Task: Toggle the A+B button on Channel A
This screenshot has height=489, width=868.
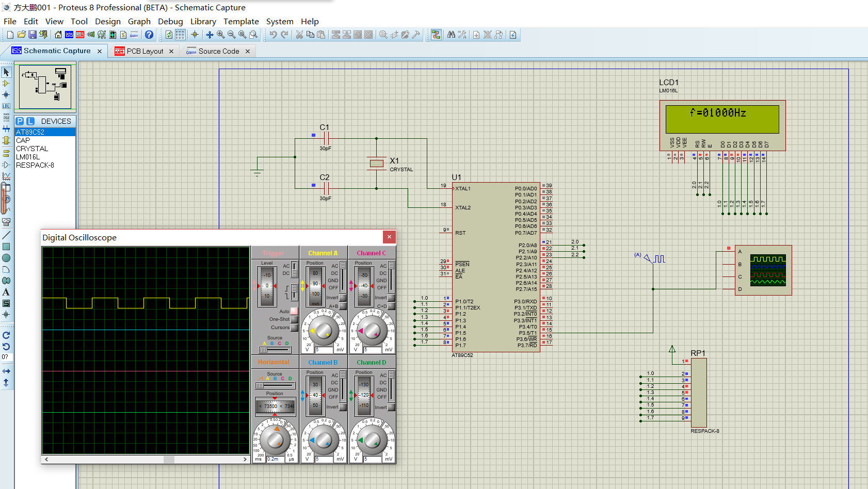Action: 343,306
